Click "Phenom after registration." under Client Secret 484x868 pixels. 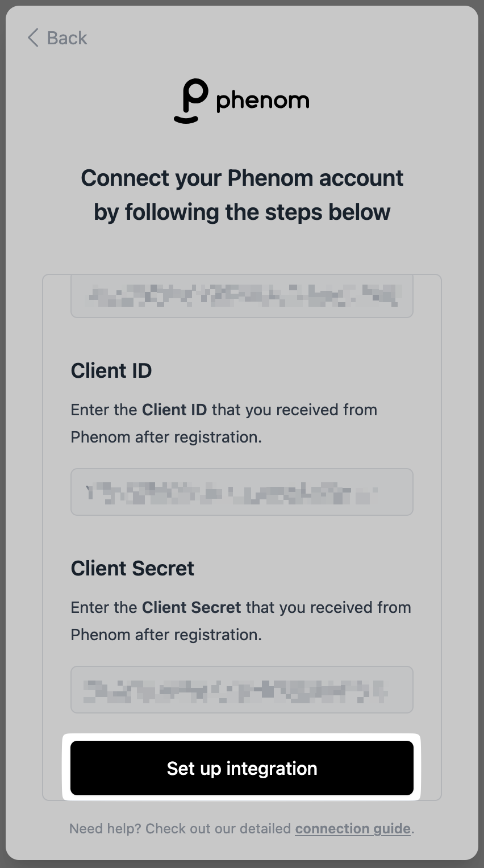pos(166,635)
